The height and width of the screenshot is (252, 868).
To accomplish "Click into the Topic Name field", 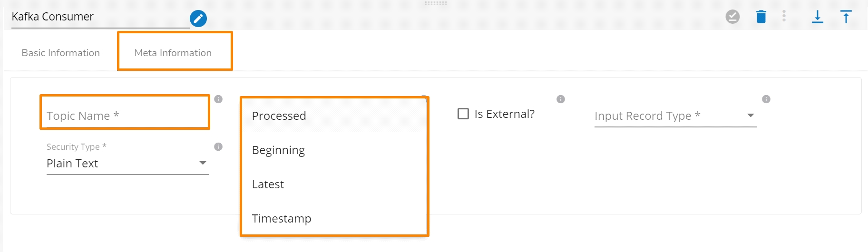I will [125, 116].
